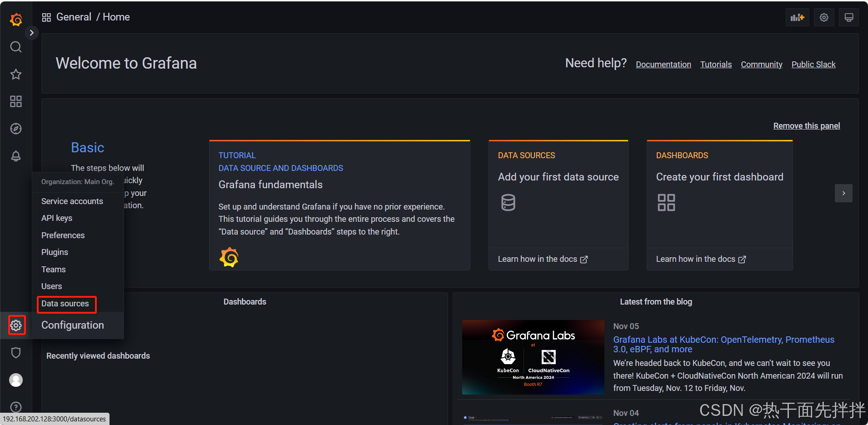This screenshot has width=868, height=425.
Task: Click the Grafana Labs KubeCon thumbnail
Action: [x=533, y=357]
